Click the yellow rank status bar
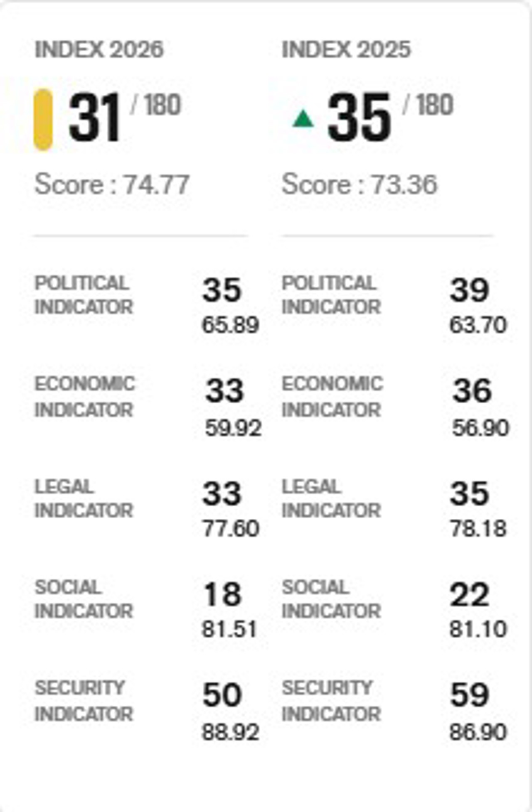The image size is (532, 812). (x=43, y=119)
